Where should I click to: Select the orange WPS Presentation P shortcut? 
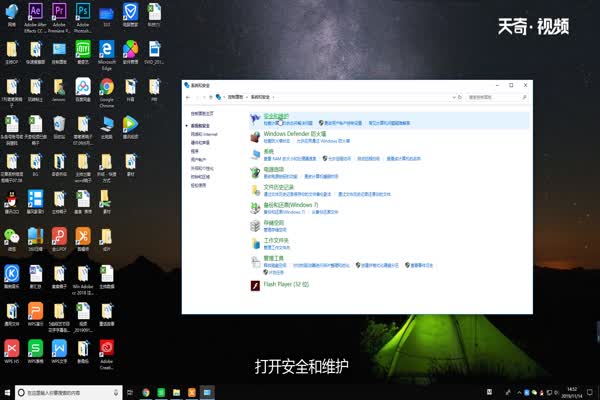point(36,314)
